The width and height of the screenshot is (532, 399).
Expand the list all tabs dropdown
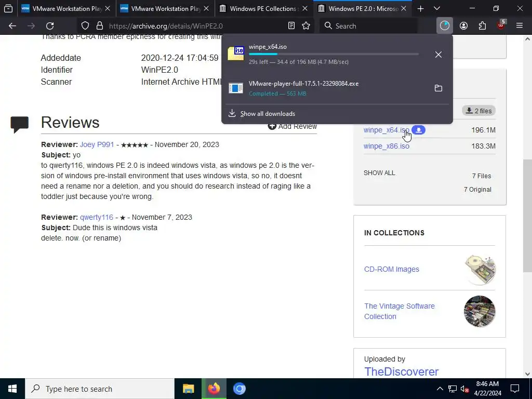pyautogui.click(x=437, y=8)
